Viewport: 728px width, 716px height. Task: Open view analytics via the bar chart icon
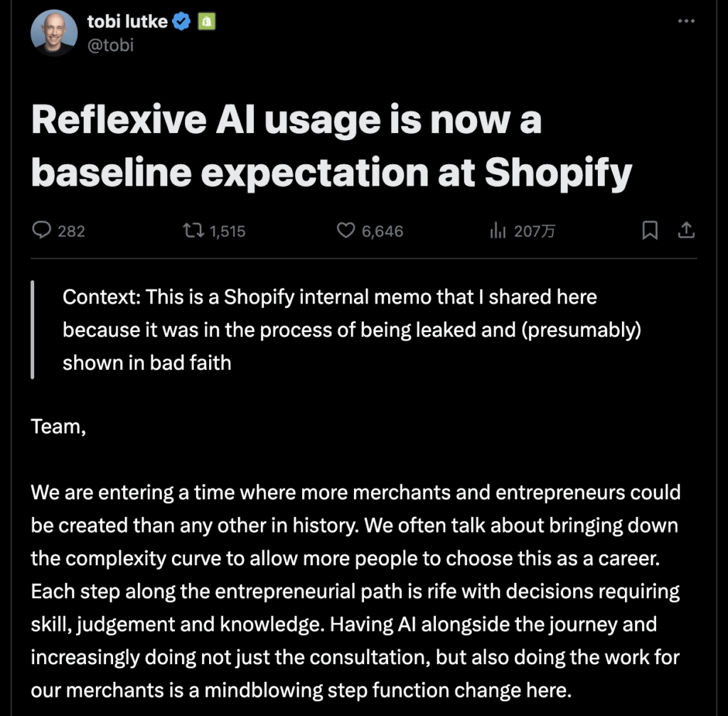pos(497,230)
